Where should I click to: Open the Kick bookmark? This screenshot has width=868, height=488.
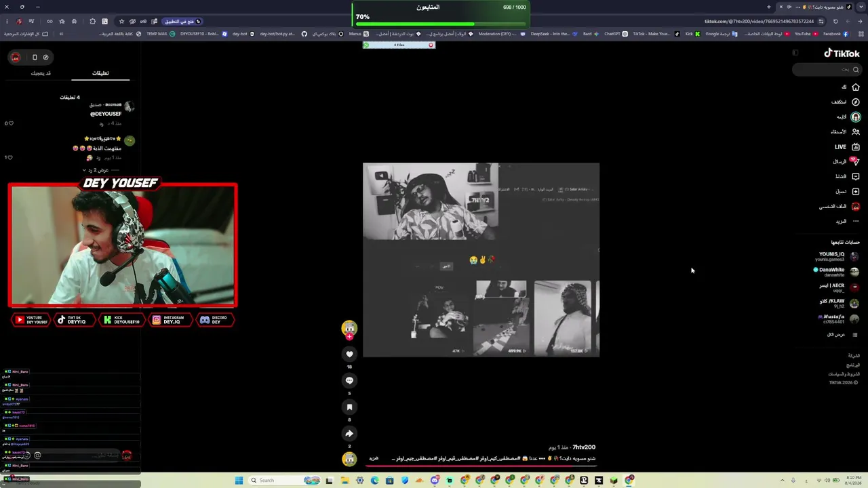692,34
